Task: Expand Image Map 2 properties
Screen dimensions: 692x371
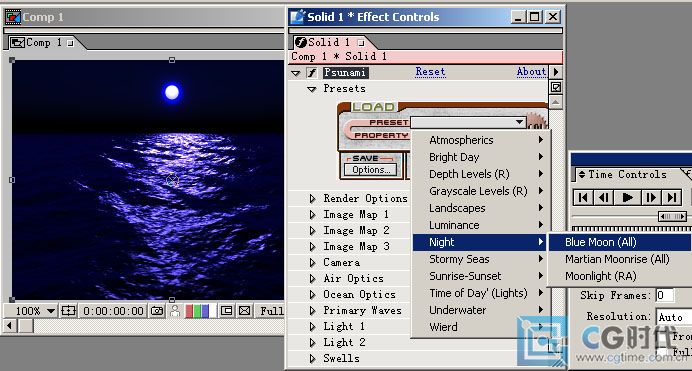Action: click(x=312, y=231)
